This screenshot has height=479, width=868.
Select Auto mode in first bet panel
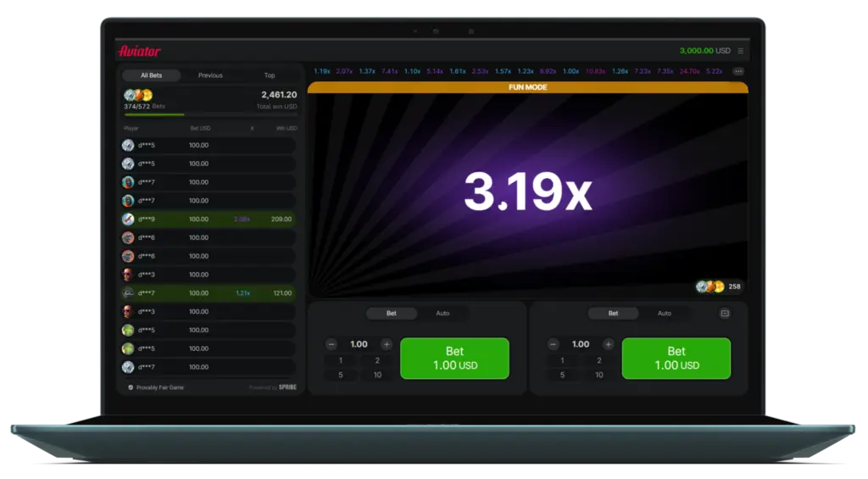click(442, 314)
